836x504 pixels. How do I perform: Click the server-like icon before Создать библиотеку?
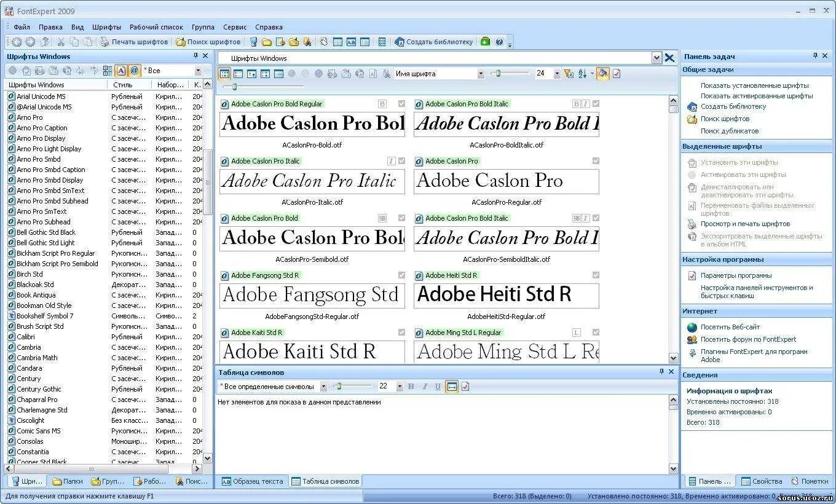(382, 42)
